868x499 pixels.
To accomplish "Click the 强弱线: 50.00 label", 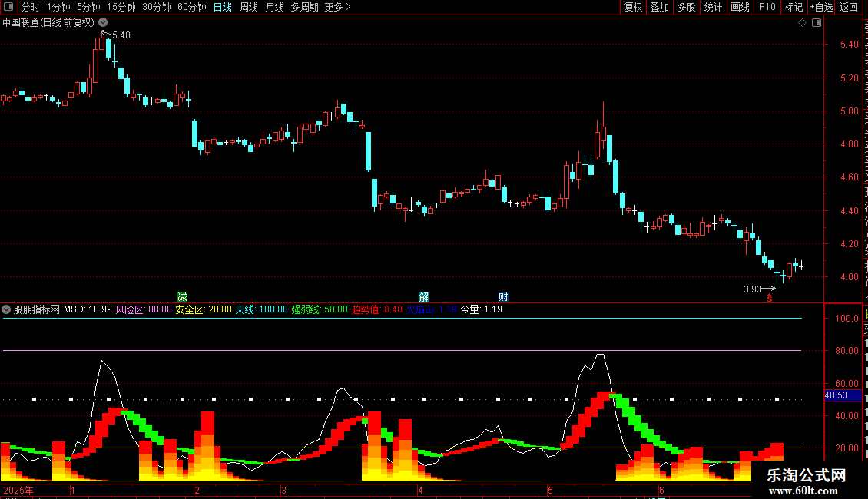I will (x=320, y=310).
